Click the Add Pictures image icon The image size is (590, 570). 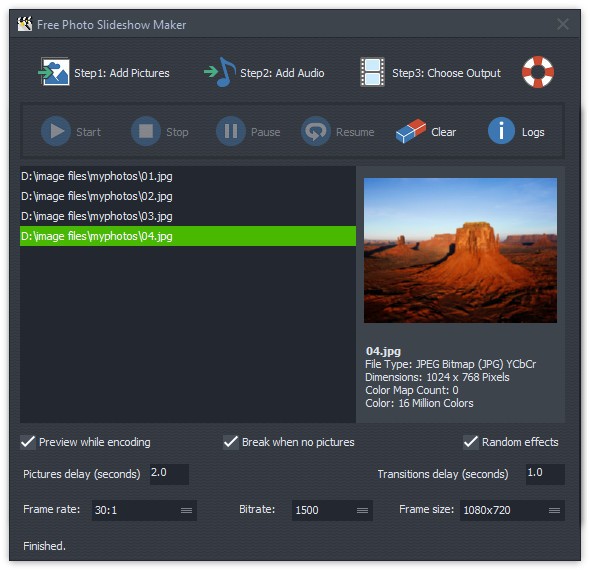(54, 71)
